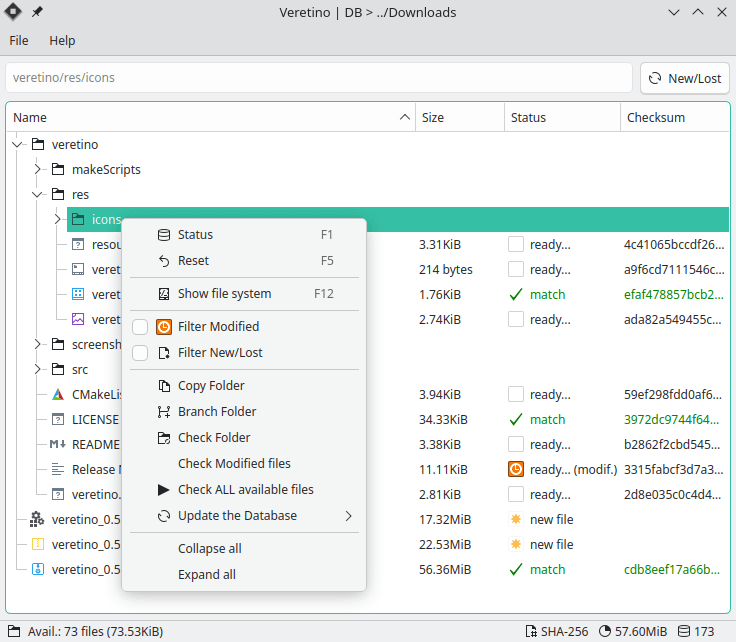Collapse the veretino root folder

coord(17,144)
